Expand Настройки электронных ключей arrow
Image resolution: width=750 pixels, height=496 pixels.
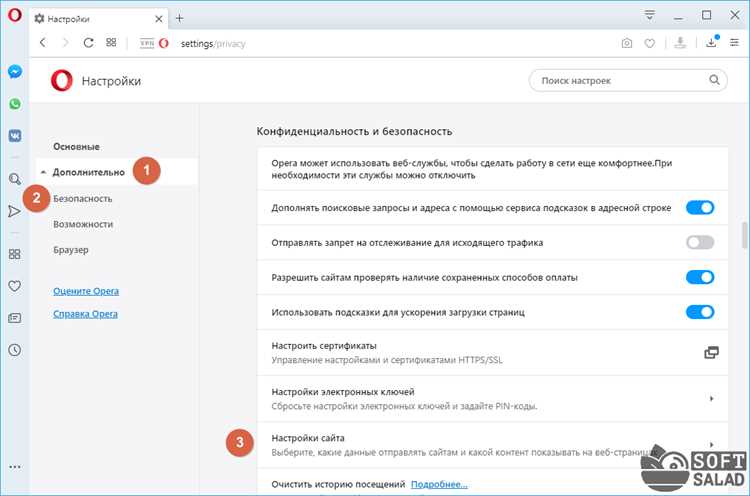point(712,398)
